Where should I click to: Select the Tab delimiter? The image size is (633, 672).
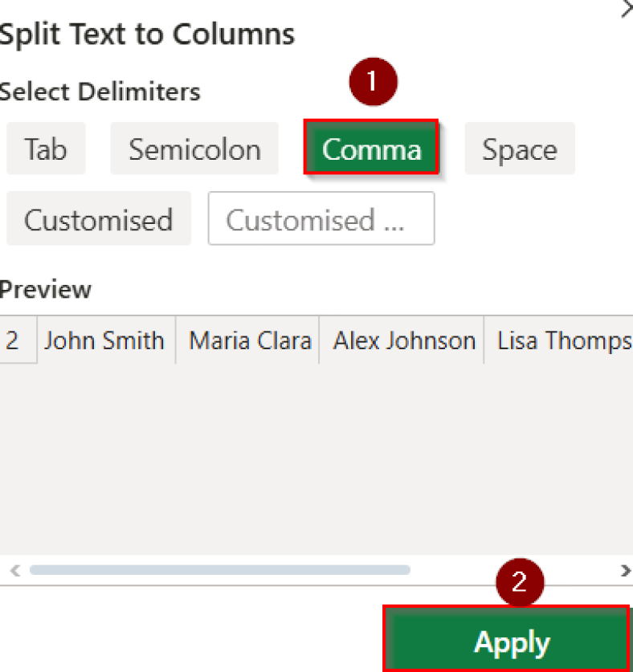(x=46, y=149)
